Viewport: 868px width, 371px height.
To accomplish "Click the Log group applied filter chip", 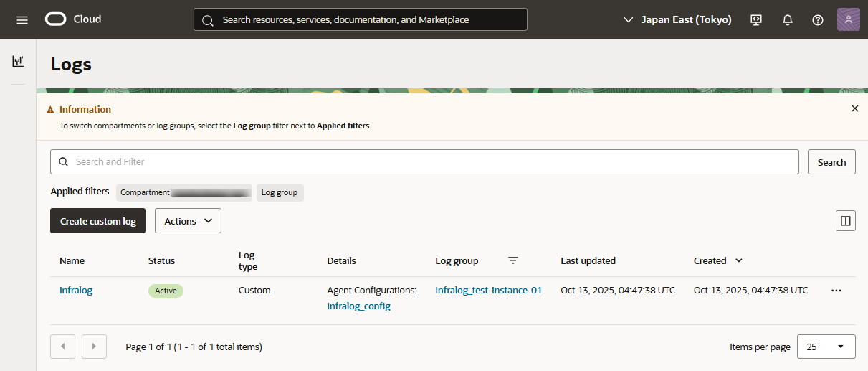I will tap(280, 192).
